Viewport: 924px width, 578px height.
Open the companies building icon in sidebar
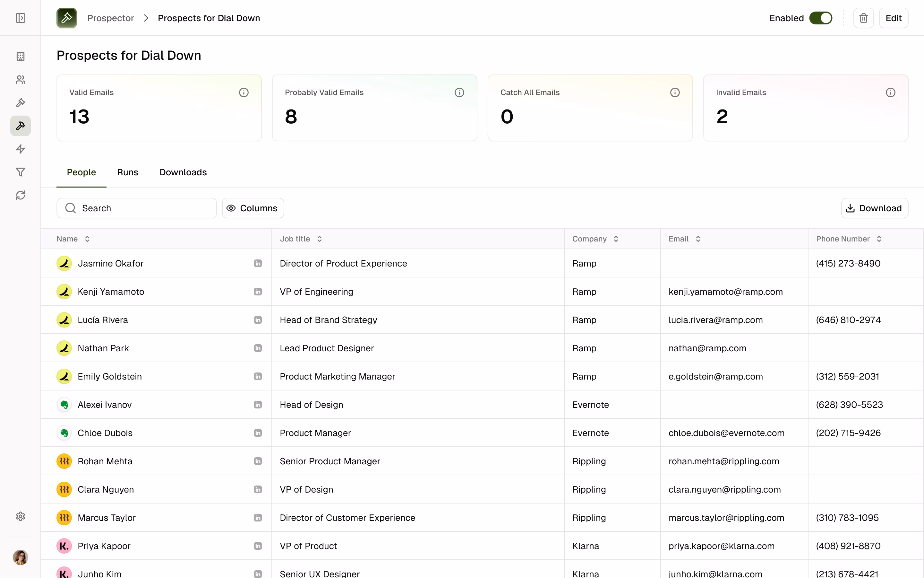click(21, 57)
